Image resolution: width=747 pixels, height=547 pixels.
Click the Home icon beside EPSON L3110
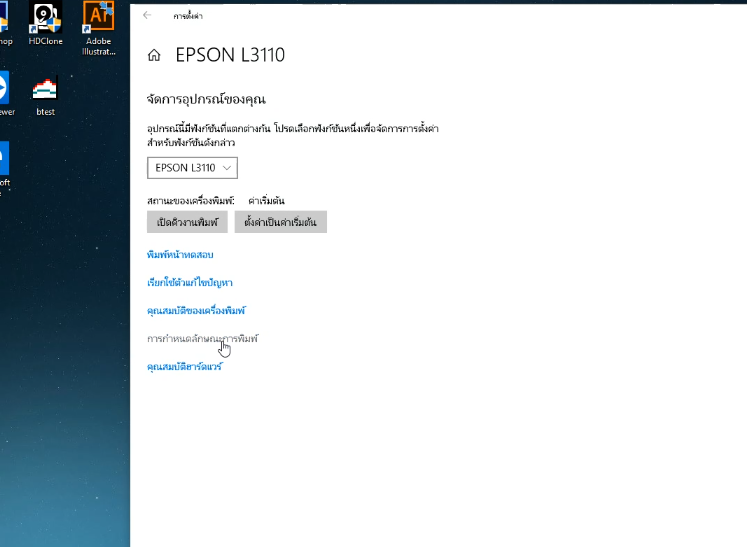[154, 55]
